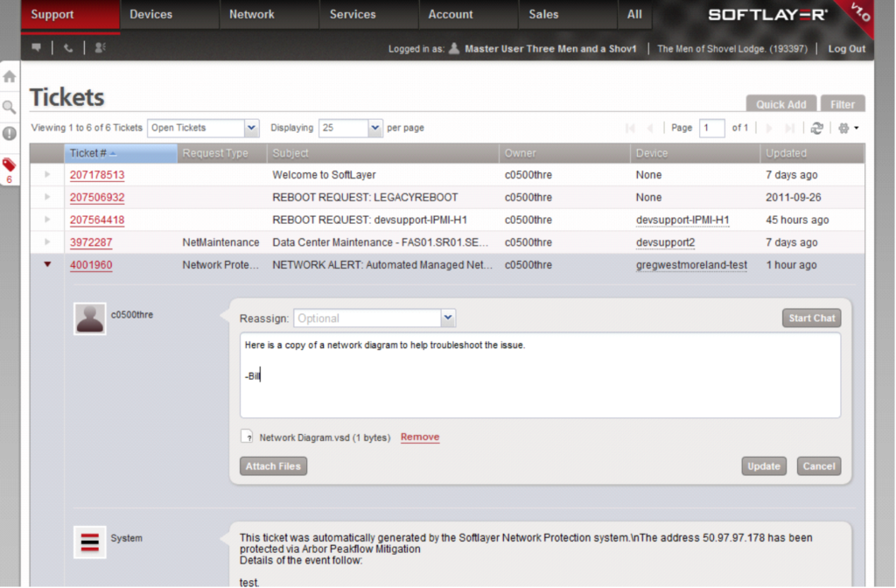Image resolution: width=896 pixels, height=588 pixels.
Task: Go to the next page of tickets
Action: (x=769, y=128)
